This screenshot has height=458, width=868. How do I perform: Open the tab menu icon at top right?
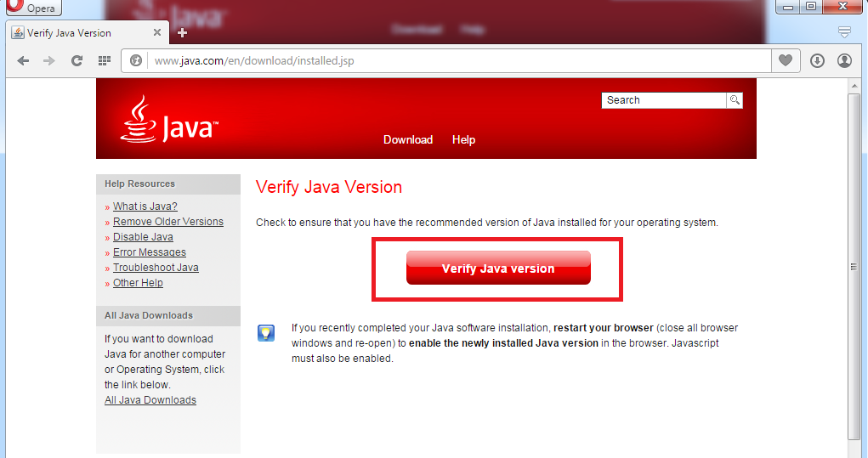pyautogui.click(x=844, y=32)
